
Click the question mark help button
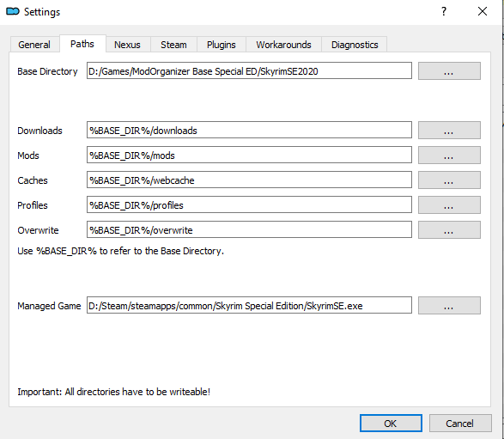pos(444,11)
